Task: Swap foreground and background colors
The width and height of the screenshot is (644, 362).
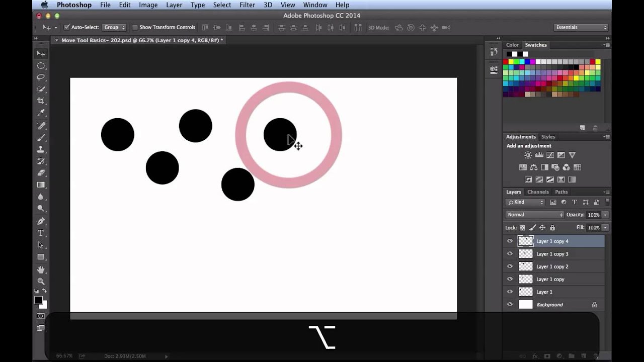Action: [44, 291]
